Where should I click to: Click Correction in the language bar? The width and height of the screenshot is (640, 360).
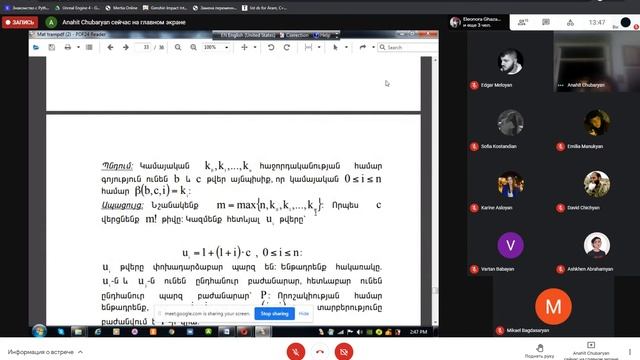coord(294,36)
